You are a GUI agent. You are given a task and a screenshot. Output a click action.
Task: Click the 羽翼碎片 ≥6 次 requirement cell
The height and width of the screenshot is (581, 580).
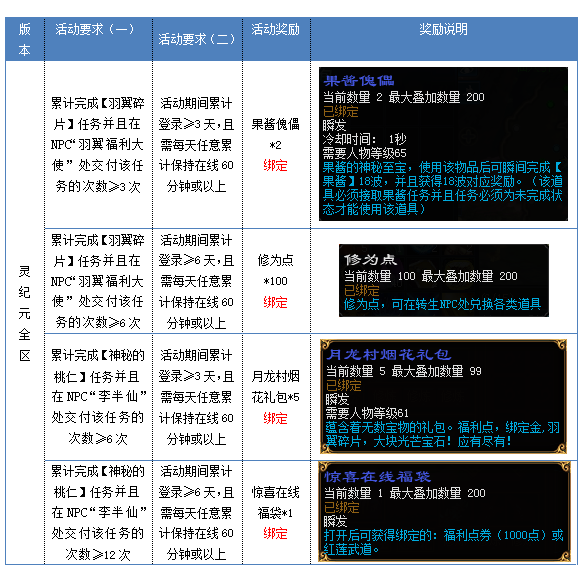click(x=98, y=281)
